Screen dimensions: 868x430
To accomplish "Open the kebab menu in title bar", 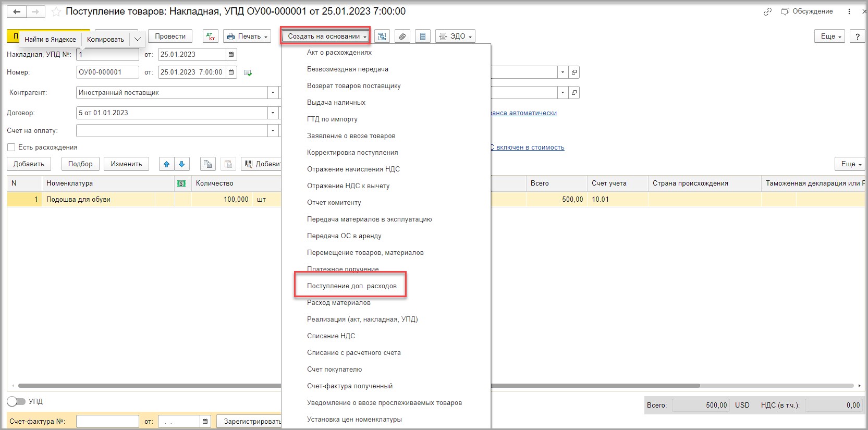I will coord(849,11).
